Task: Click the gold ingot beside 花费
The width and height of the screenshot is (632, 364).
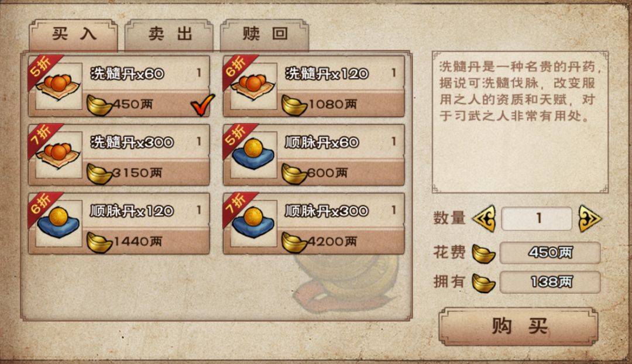Action: [x=484, y=253]
